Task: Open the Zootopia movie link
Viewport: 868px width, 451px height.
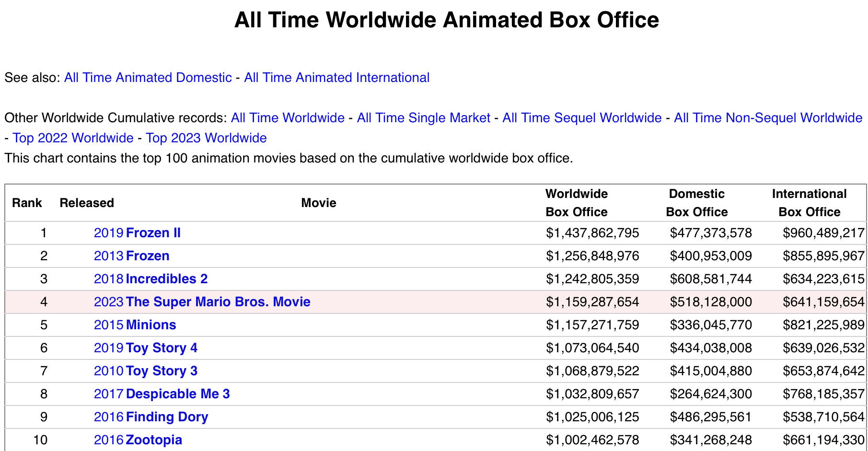Action: coord(154,440)
